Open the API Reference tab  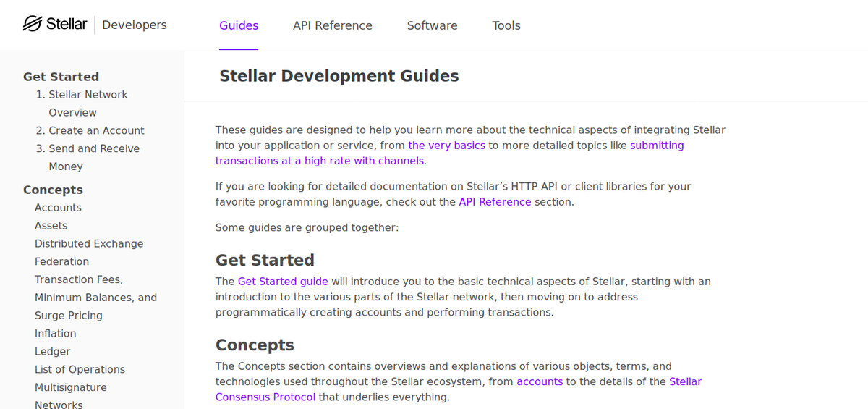(x=333, y=25)
